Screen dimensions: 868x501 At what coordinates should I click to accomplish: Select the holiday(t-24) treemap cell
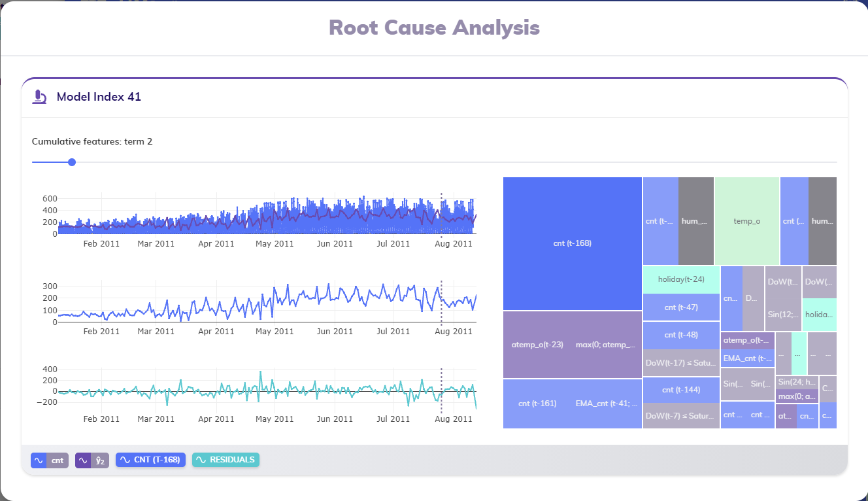[x=681, y=279]
